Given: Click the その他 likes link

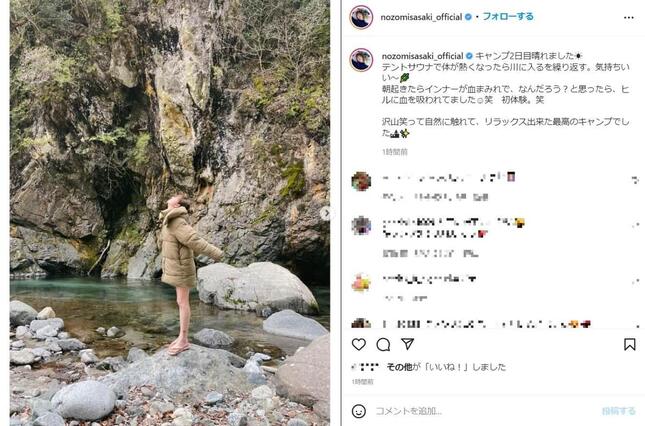Looking at the screenshot, I should click(x=399, y=367).
